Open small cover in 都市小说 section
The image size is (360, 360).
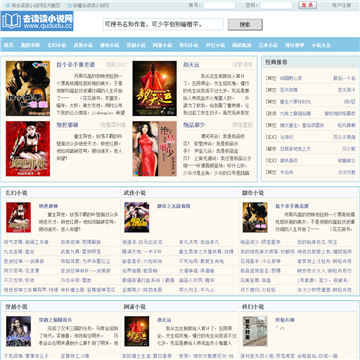pyautogui.click(x=255, y=217)
